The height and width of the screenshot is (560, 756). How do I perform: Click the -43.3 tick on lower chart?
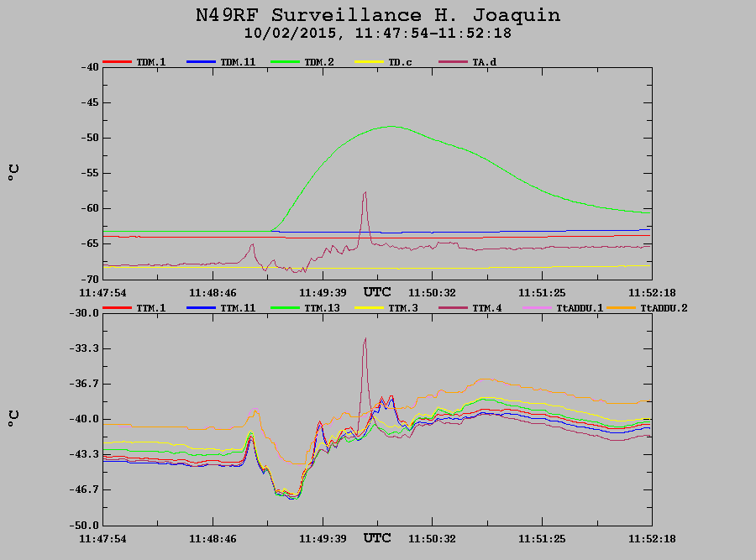pyautogui.click(x=84, y=454)
